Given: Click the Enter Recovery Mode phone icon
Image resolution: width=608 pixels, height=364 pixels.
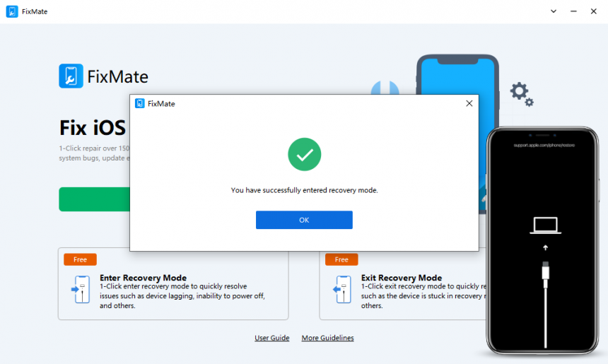Looking at the screenshot, I should pyautogui.click(x=81, y=289).
